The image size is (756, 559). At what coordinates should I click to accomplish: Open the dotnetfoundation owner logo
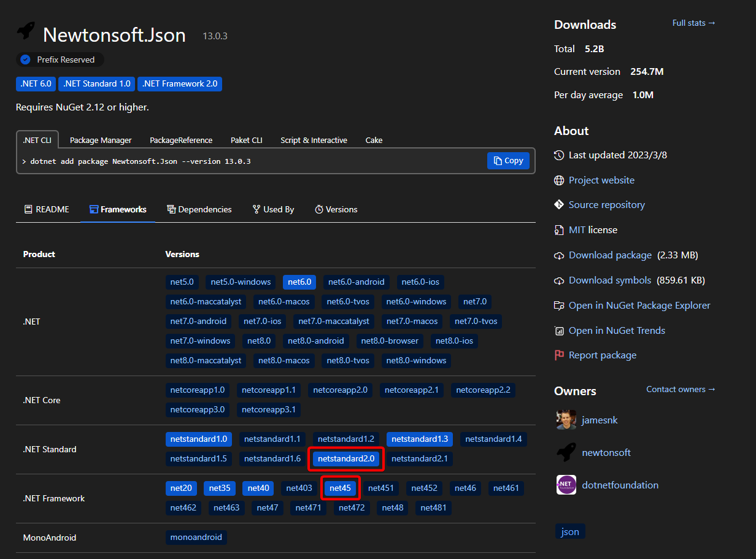[x=566, y=485]
